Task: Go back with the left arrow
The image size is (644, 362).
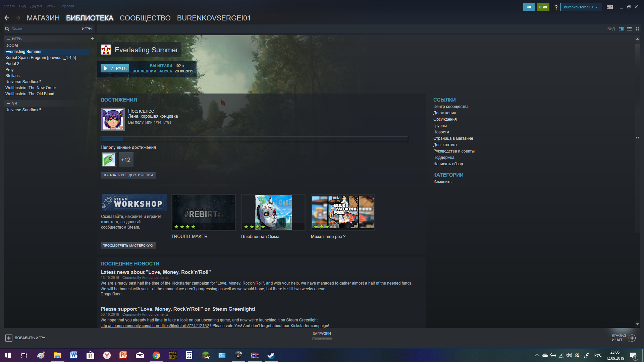Action: click(x=7, y=18)
